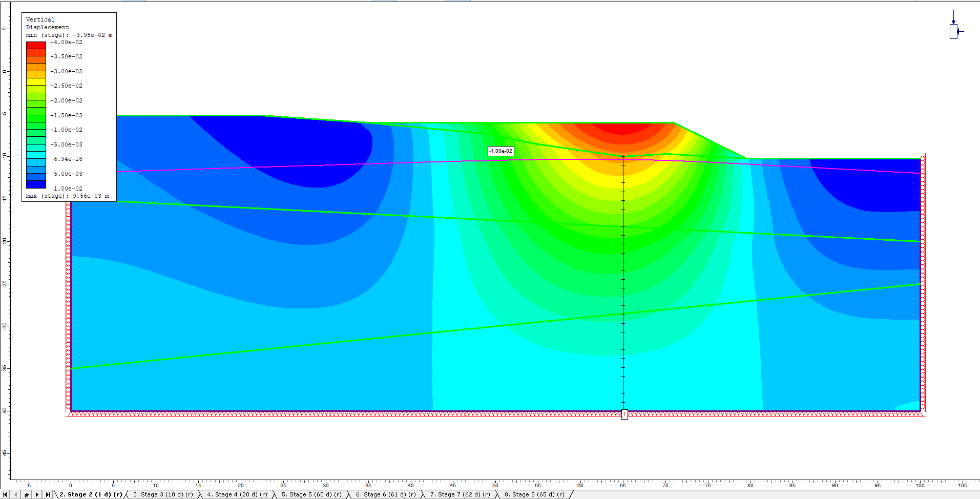
Task: Click the '#' stage number button
Action: tap(27, 494)
